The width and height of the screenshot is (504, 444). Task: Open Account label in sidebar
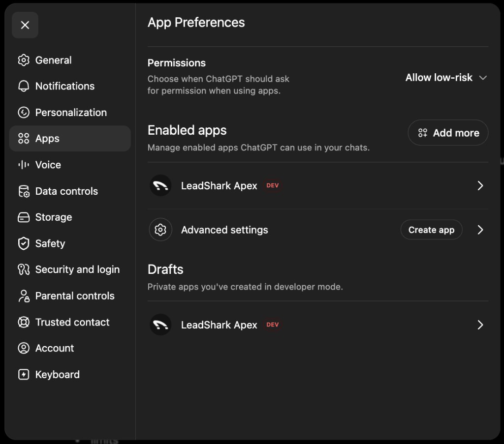55,348
